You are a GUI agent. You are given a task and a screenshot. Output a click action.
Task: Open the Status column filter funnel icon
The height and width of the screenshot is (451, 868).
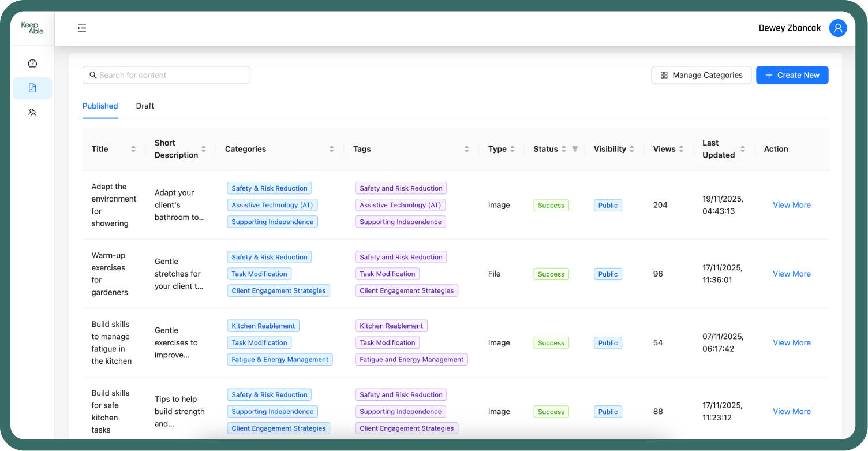(x=575, y=149)
